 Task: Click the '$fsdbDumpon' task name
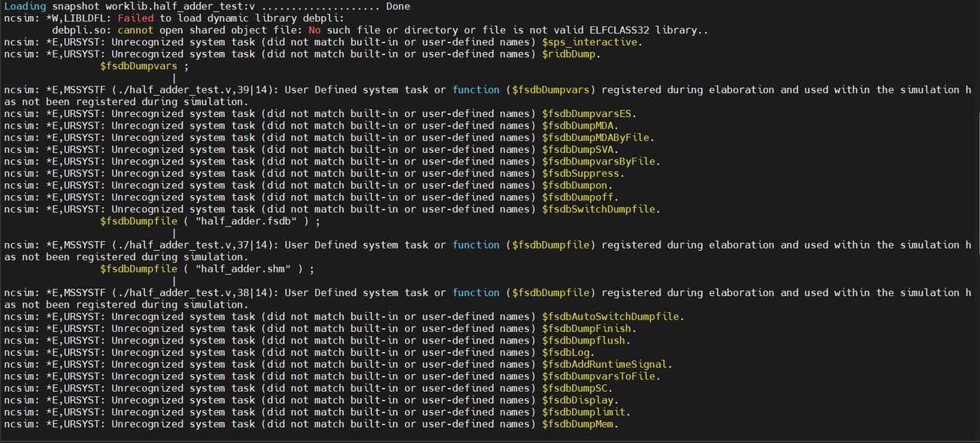tap(573, 185)
